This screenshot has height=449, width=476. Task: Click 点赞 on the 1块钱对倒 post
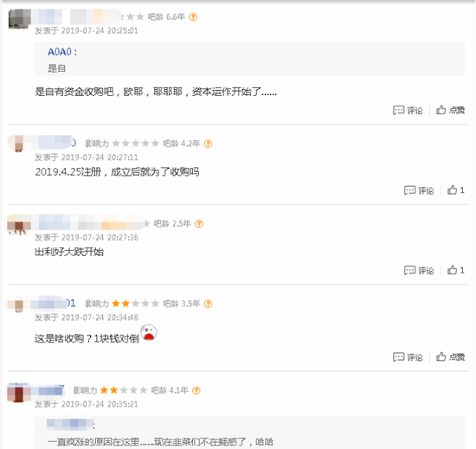(450, 356)
